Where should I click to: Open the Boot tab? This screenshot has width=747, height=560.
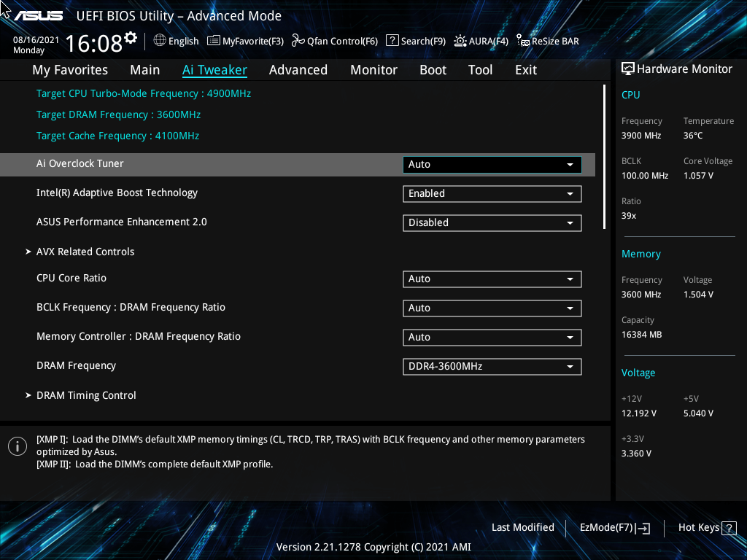tap(433, 70)
